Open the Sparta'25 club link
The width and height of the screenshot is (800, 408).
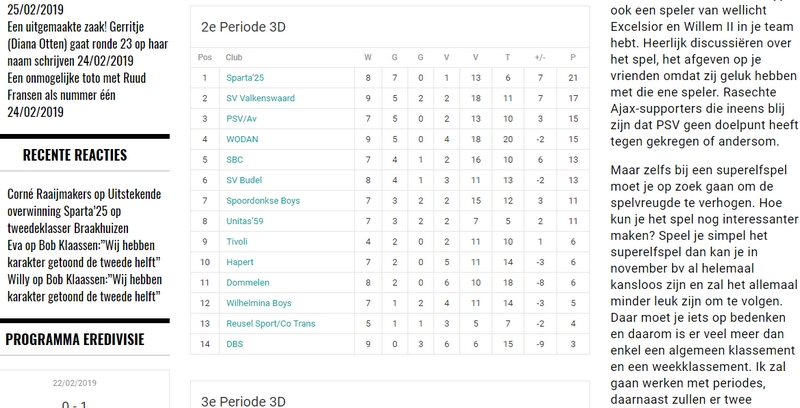tap(245, 78)
